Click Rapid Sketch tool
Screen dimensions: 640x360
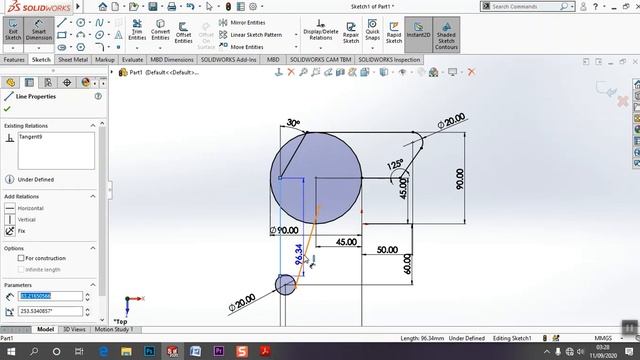tap(394, 33)
